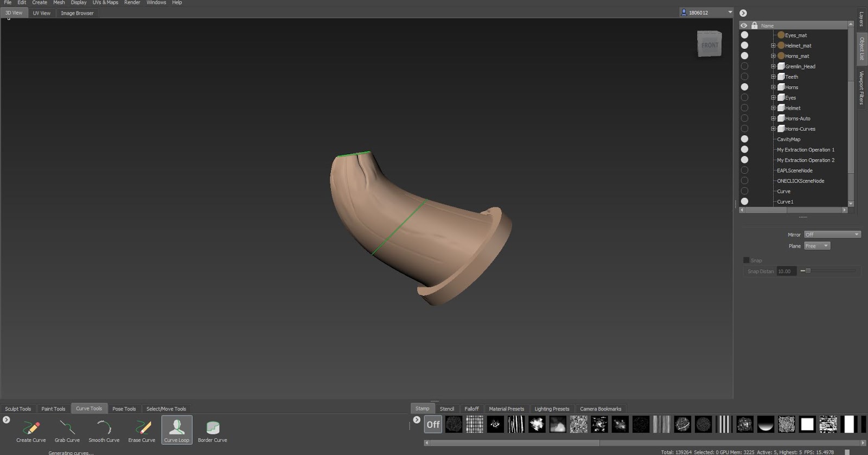Click the lock column header icon

click(754, 26)
